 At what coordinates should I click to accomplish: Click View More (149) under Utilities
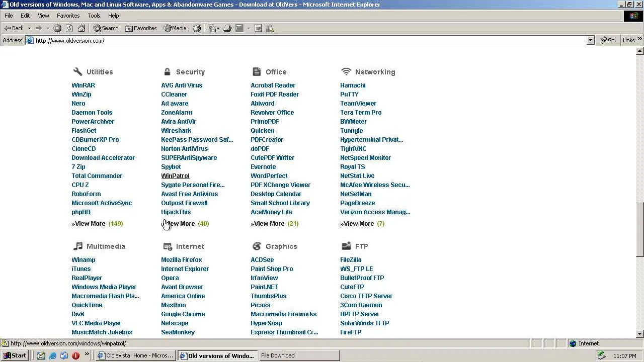97,223
